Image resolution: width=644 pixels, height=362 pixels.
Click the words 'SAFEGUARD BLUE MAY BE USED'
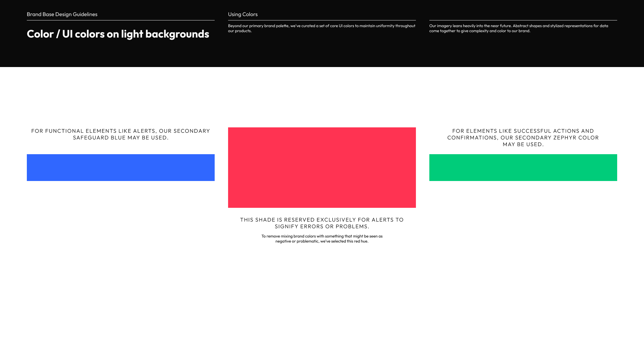(x=121, y=138)
